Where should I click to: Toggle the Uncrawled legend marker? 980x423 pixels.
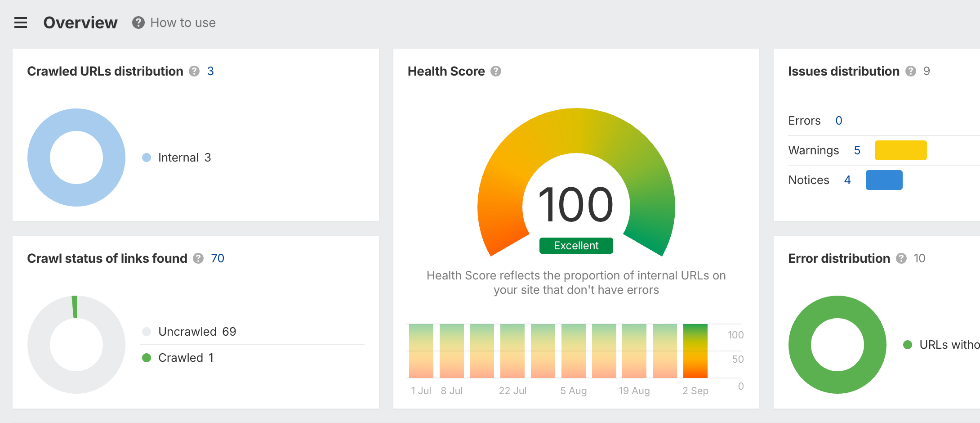pos(146,331)
